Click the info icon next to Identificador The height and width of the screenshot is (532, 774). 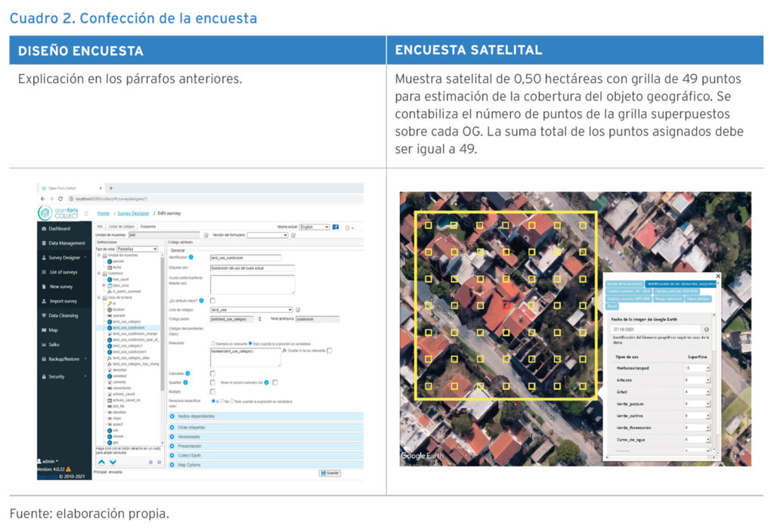[x=191, y=257]
